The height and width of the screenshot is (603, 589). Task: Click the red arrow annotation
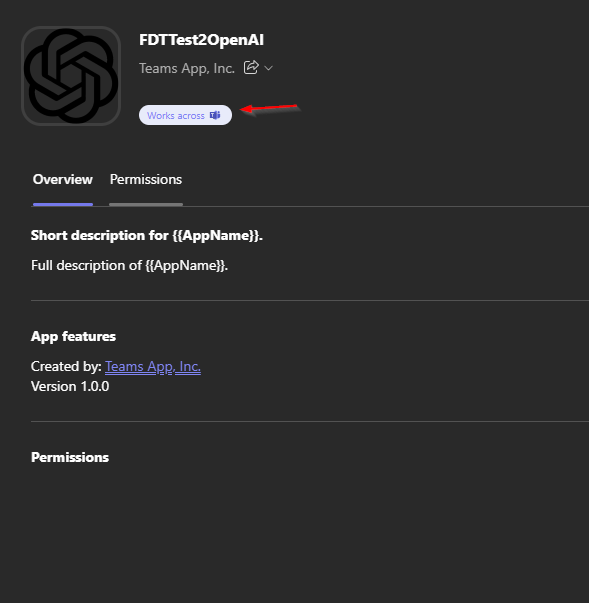[269, 108]
